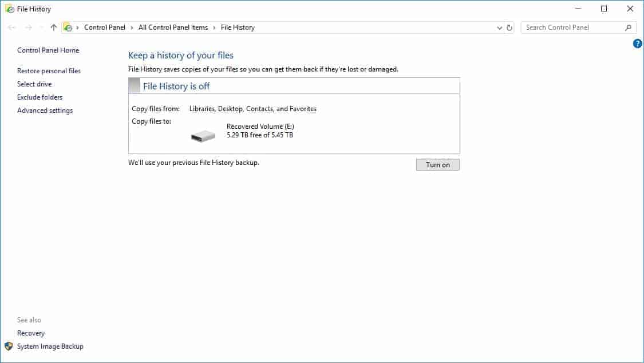
Task: Open the address bar history dropdown
Action: pyautogui.click(x=499, y=27)
